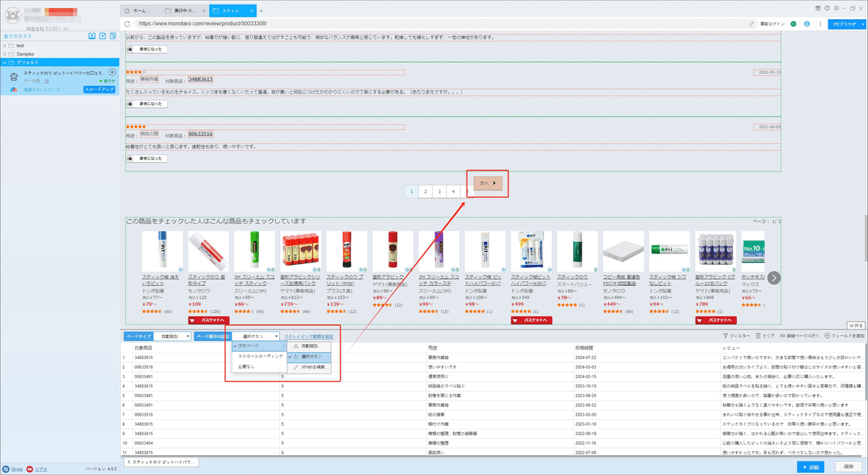Click the クリア trash icon
This screenshot has height=475, width=868.
[758, 336]
